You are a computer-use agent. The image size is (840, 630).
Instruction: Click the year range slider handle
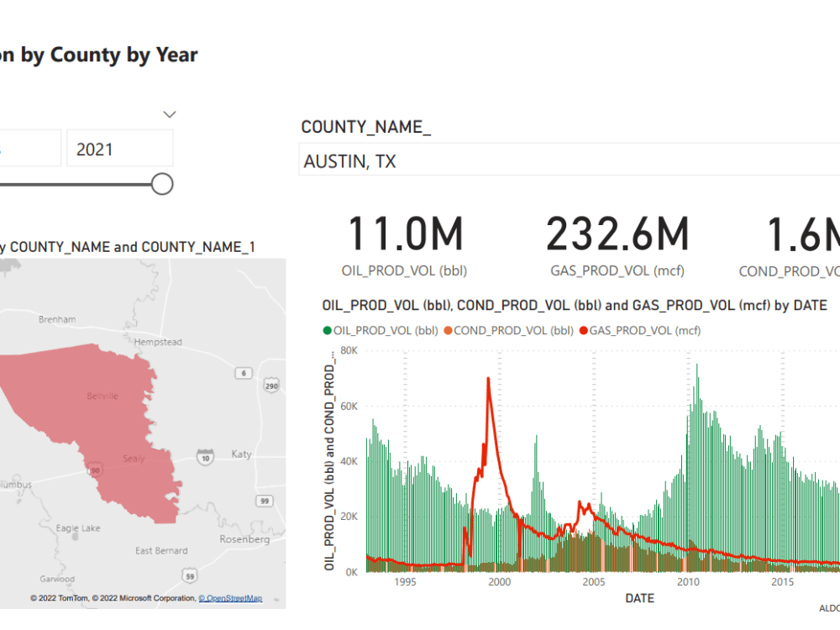pyautogui.click(x=161, y=183)
